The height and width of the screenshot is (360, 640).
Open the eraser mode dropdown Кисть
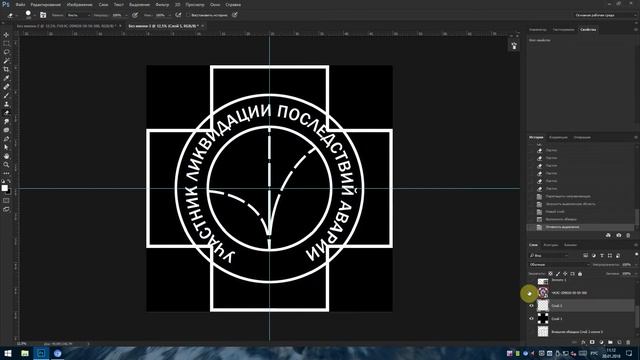coord(78,15)
